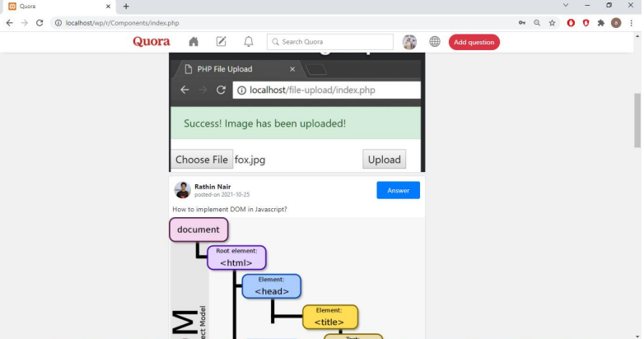644x339 pixels.
Task: Bookmark this page with the star
Action: (552, 23)
